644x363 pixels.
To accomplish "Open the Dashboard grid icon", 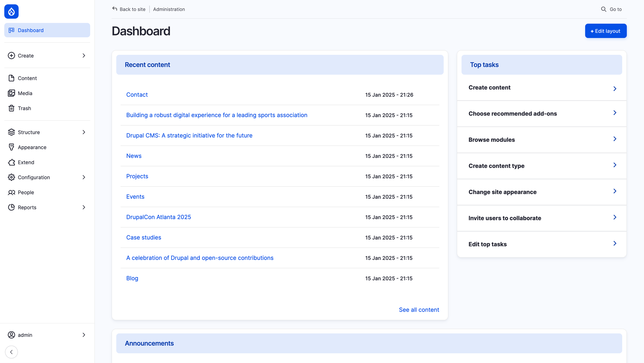I will coord(11,30).
